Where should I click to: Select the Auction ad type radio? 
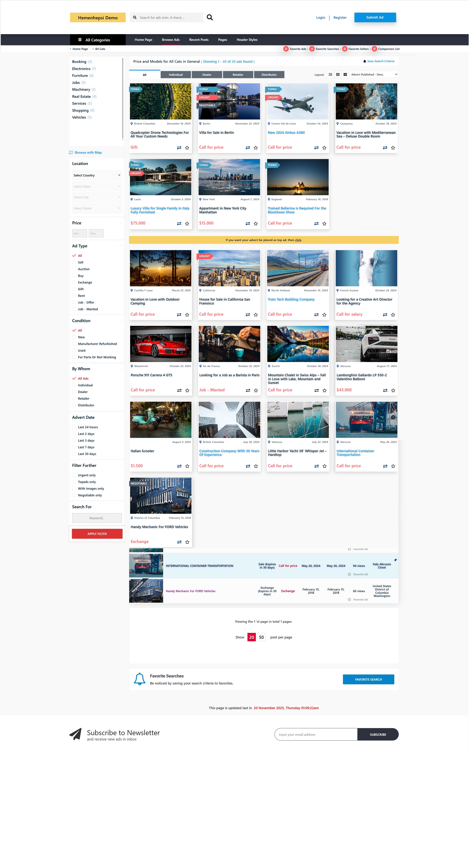(x=74, y=269)
